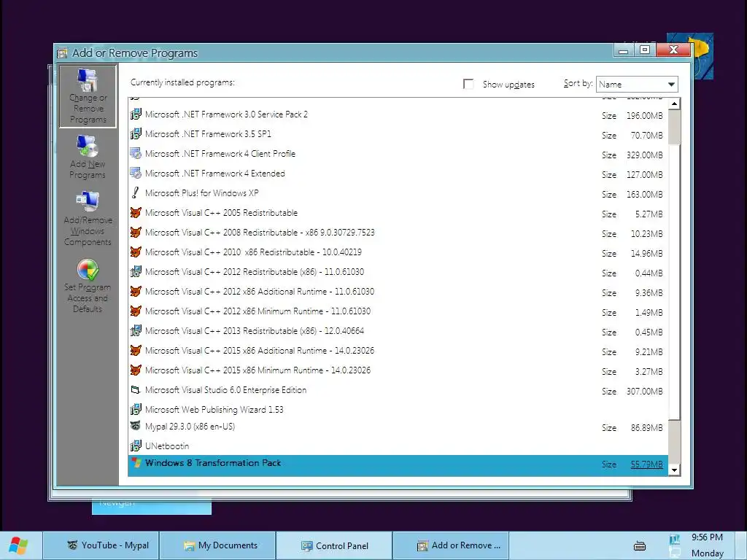Click Visual C++ 2013 Redistributable icon
The image size is (747, 560).
tap(136, 331)
